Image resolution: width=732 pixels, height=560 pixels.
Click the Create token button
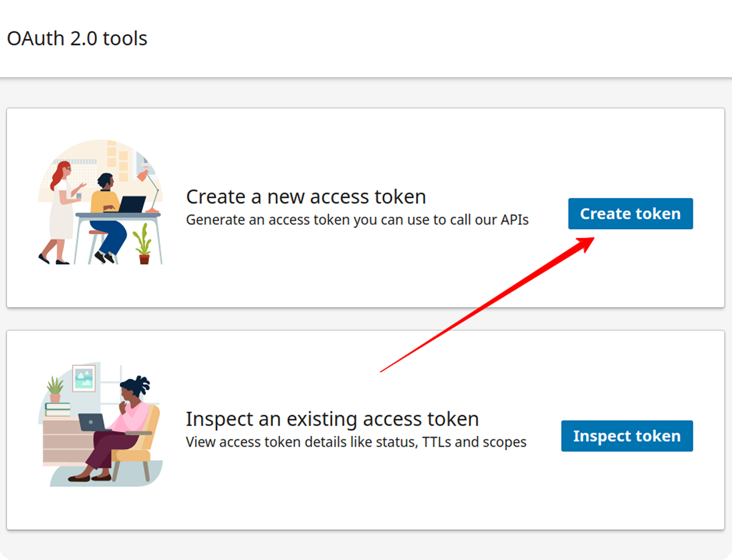(630, 214)
